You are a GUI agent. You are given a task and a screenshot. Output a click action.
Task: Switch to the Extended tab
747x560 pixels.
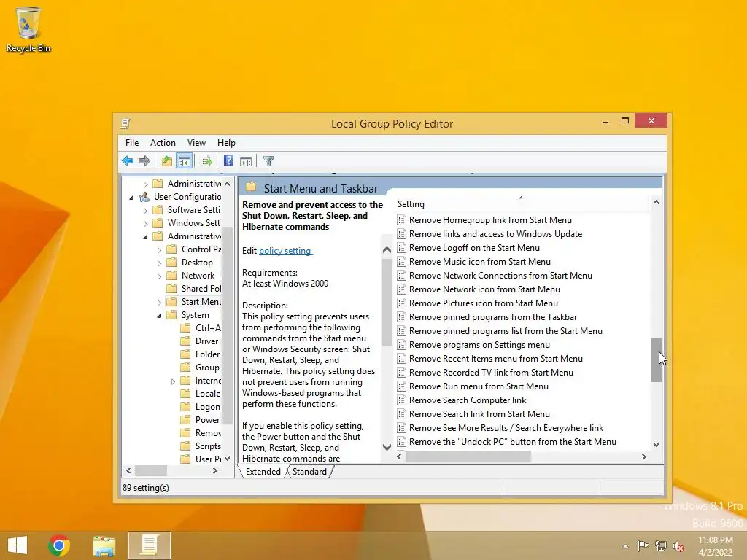tap(263, 472)
